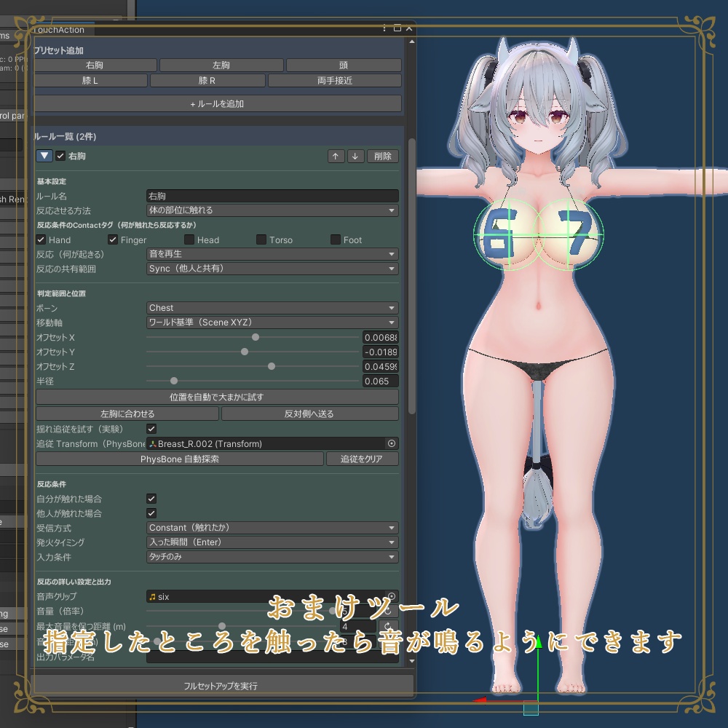Click the red X-axis gizmo arrow
Viewport: 728px width, 728px height.
pyautogui.click(x=480, y=700)
